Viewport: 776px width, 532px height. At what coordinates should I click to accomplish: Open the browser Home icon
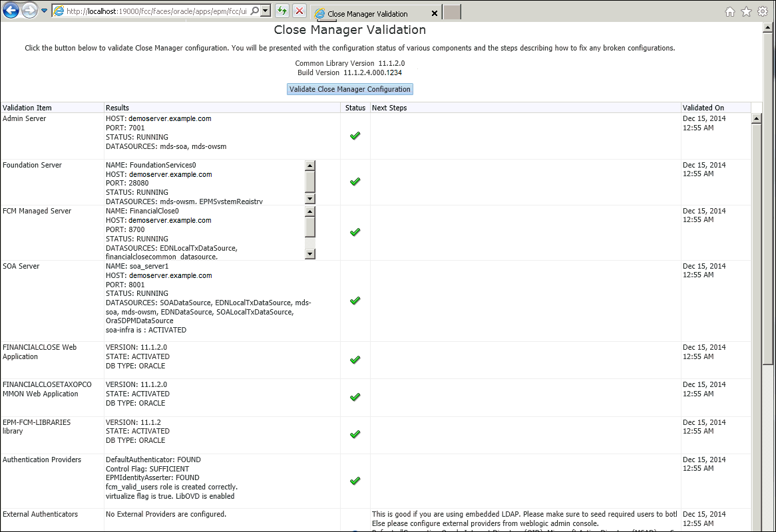coord(730,12)
